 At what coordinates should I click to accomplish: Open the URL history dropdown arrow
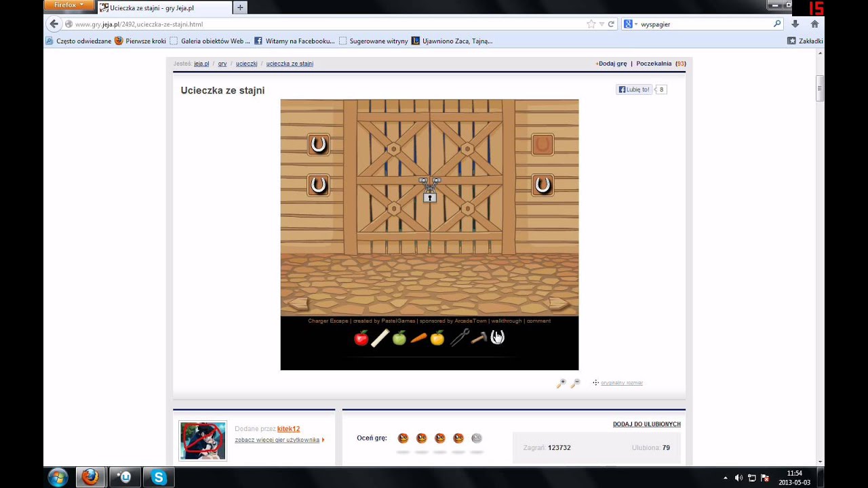coord(601,24)
